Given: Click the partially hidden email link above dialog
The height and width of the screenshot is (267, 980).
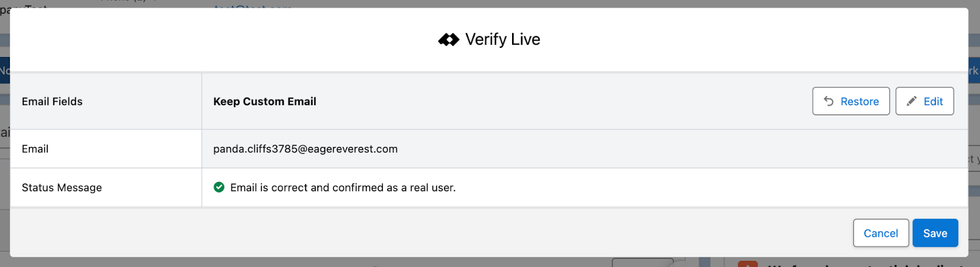Looking at the screenshot, I should point(252,5).
